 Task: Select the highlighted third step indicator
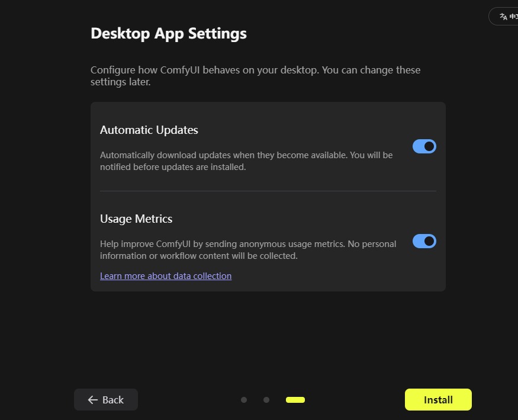(295, 400)
